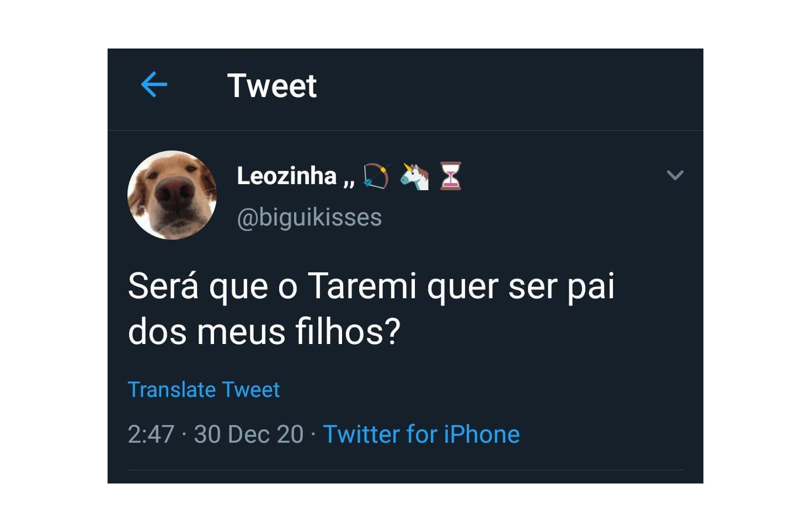
Task: Click the word Será starting the tweet
Action: (163, 287)
